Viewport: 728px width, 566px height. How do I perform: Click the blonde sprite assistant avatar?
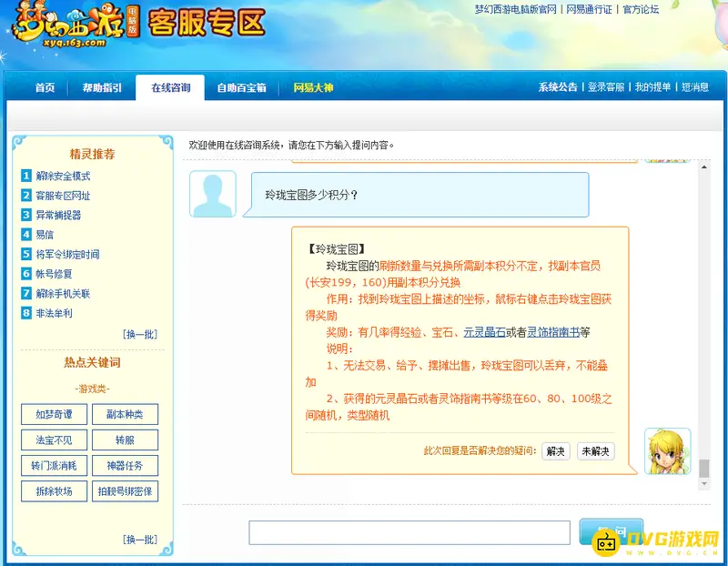(668, 450)
